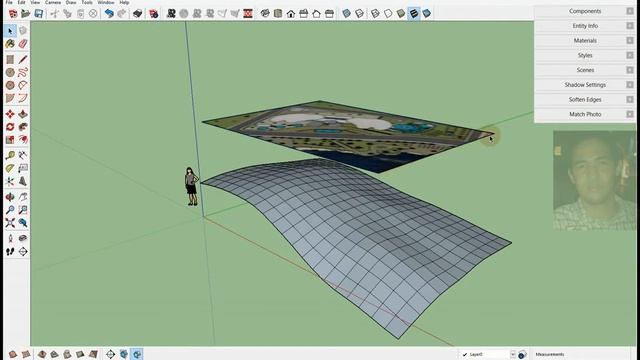The image size is (640, 360).
Task: Expand the Match Photo panel
Action: coord(585,114)
